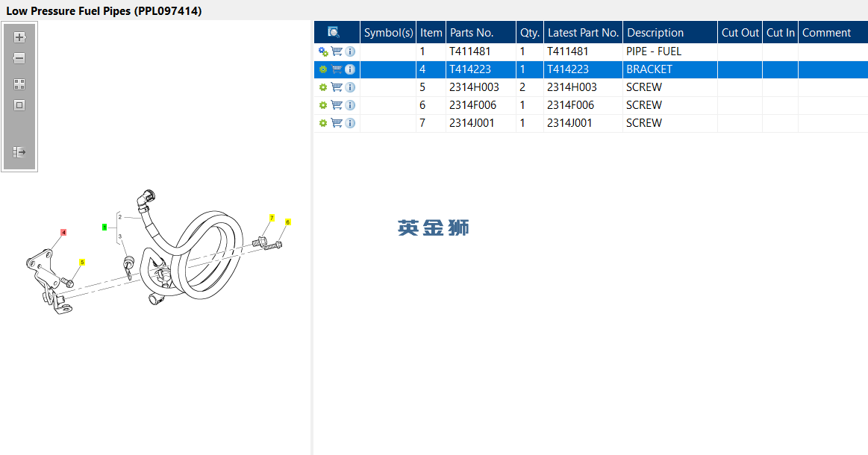Click the search icon in table header
Screen dimensions: 868x455
click(x=334, y=32)
